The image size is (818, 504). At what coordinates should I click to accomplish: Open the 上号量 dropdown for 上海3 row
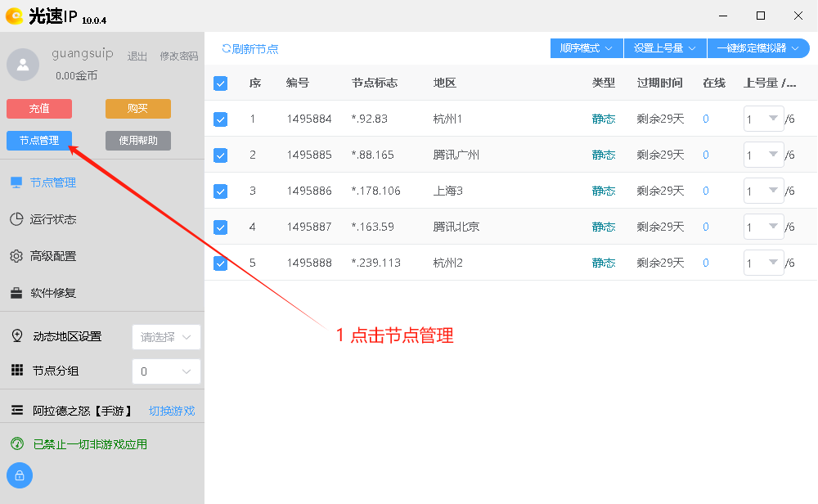(763, 191)
